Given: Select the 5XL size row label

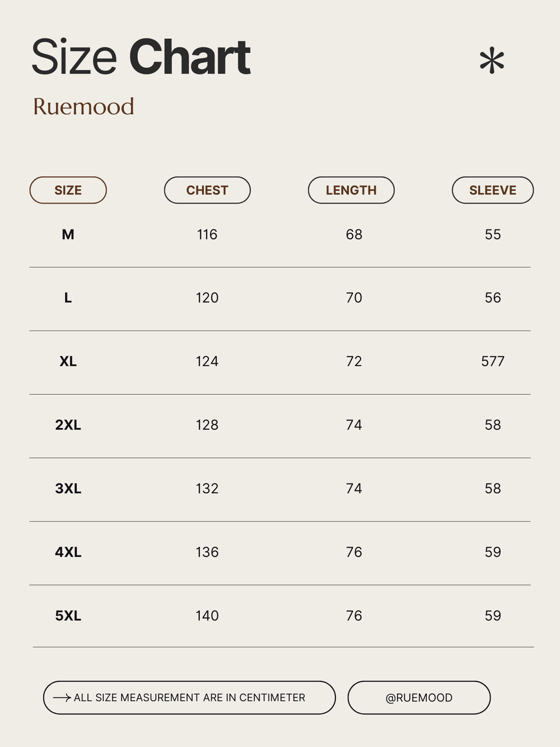Looking at the screenshot, I should tap(68, 616).
